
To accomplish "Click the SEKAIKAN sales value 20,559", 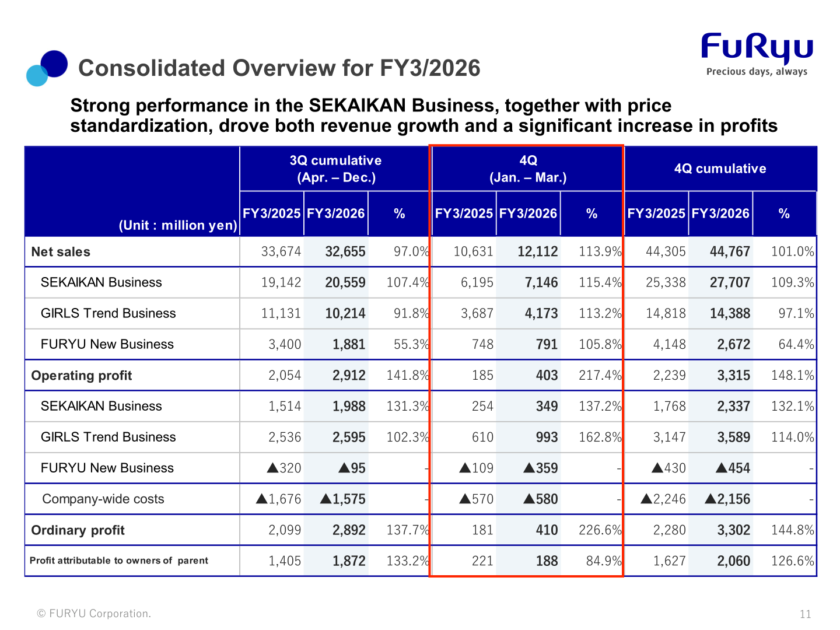I will click(345, 282).
